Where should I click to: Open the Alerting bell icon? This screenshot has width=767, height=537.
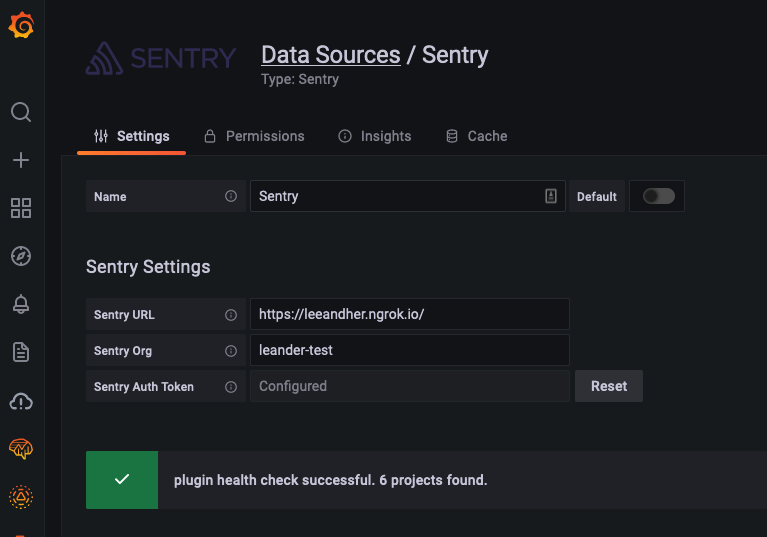tap(21, 304)
